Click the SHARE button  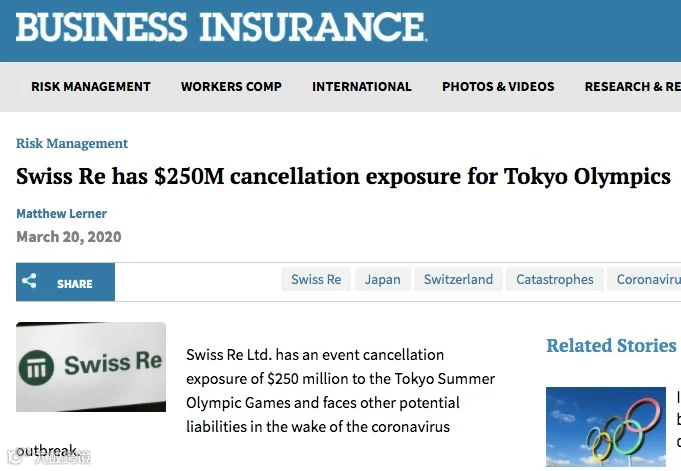66,282
